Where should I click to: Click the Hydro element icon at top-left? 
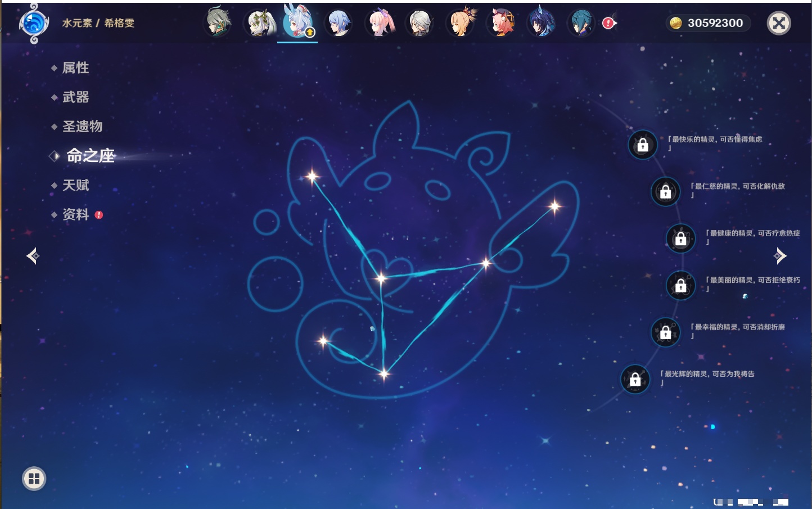coord(33,23)
